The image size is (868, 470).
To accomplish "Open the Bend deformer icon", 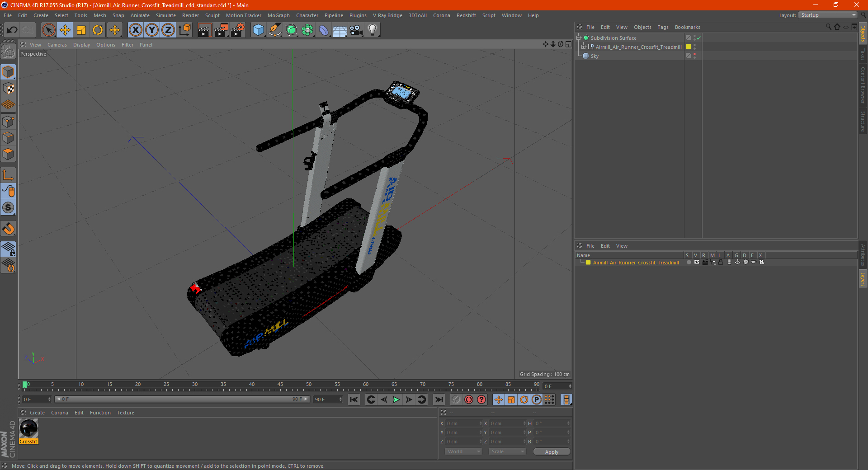I will (x=324, y=30).
